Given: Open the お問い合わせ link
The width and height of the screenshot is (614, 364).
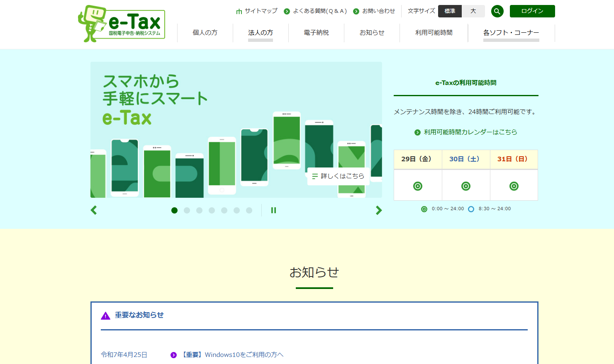Looking at the screenshot, I should point(378,11).
